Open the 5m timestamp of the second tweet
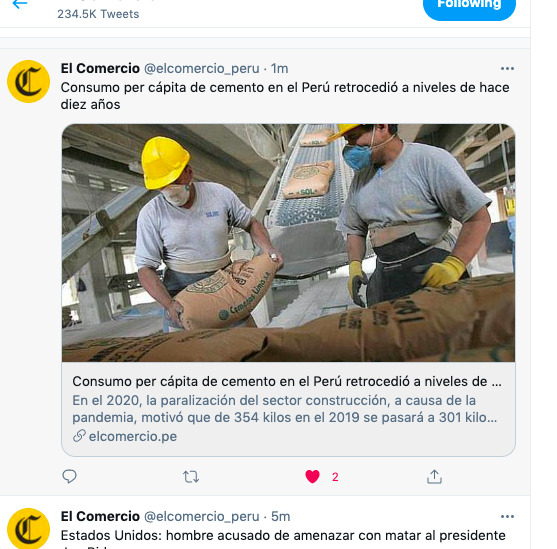Viewport: 557px width, 549px height. [x=281, y=516]
